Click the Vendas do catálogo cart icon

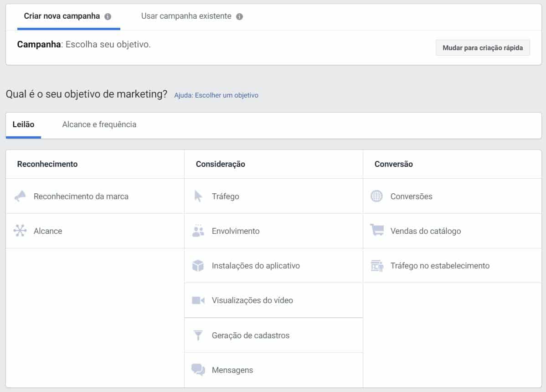click(377, 230)
